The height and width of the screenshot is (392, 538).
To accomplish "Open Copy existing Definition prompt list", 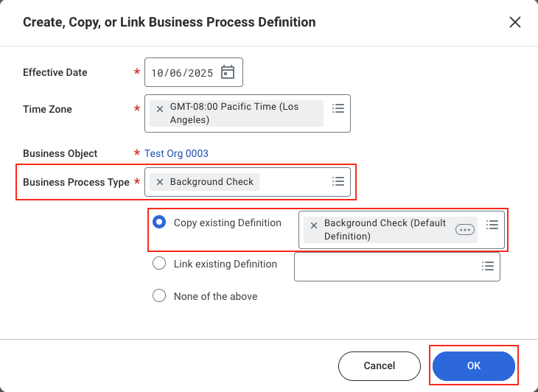I will [x=492, y=225].
